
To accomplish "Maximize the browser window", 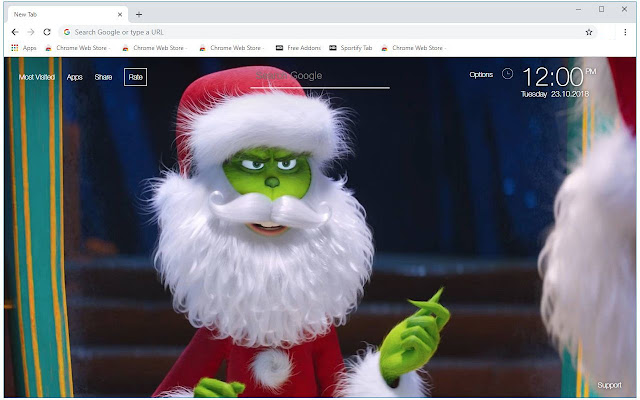I will point(601,9).
